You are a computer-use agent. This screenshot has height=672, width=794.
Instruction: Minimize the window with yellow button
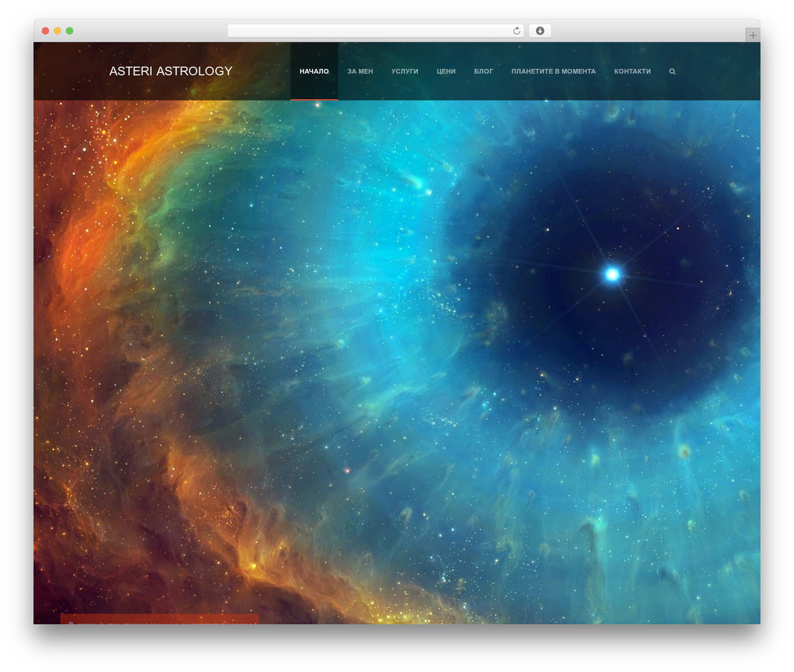57,31
